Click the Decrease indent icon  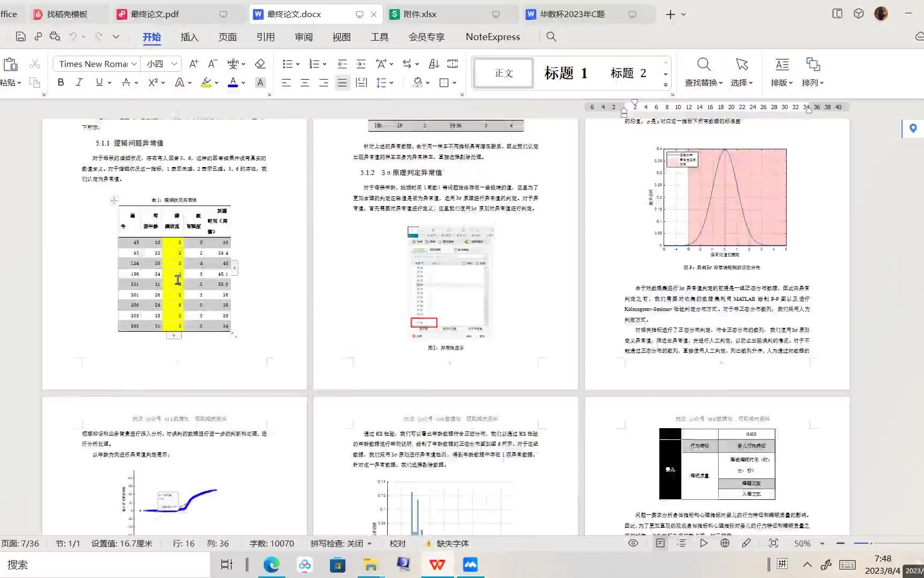pos(342,64)
